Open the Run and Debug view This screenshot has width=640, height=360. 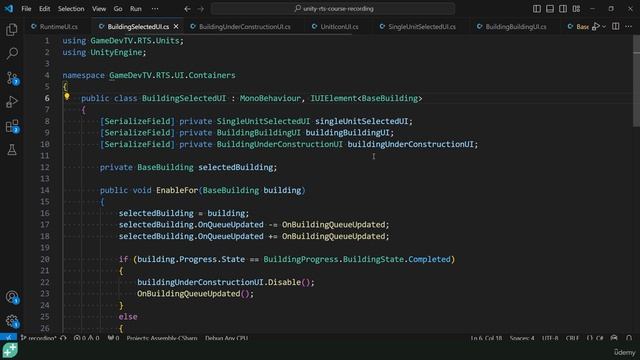coord(12,102)
